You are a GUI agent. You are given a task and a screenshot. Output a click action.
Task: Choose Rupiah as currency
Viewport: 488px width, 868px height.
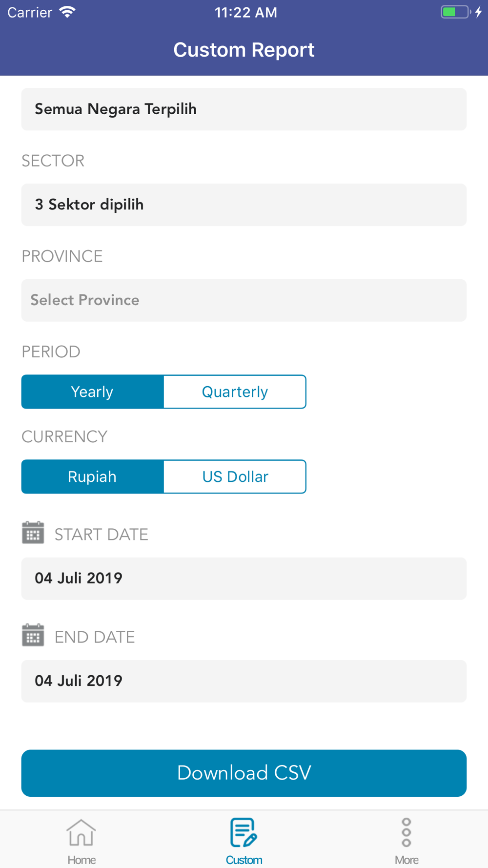(x=92, y=476)
